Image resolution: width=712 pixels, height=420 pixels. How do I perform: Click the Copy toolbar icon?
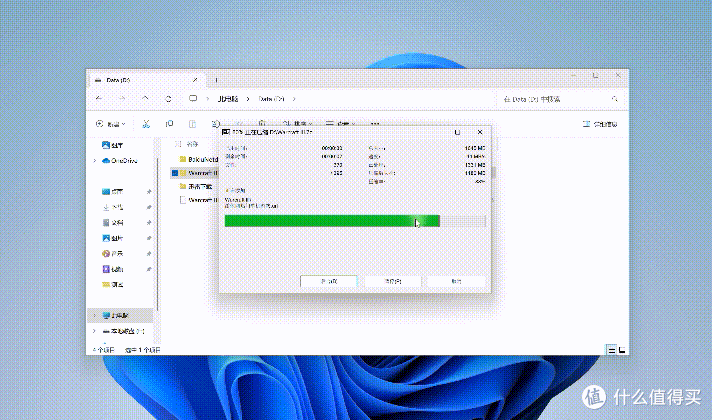[169, 124]
